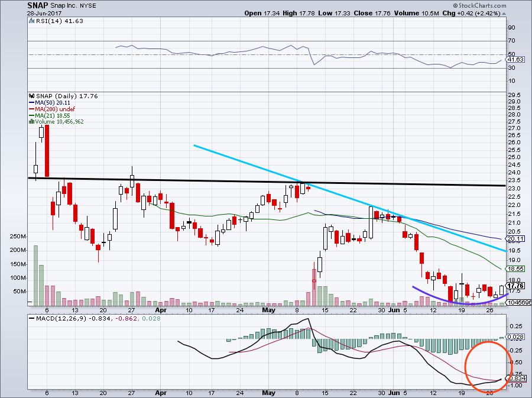Click the green MA(21) legend line marker
This screenshot has width=532, height=398.
[31, 115]
